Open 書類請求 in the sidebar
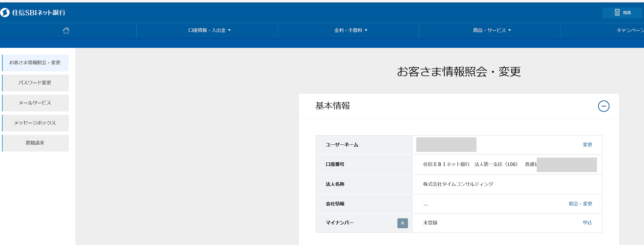 pyautogui.click(x=35, y=143)
